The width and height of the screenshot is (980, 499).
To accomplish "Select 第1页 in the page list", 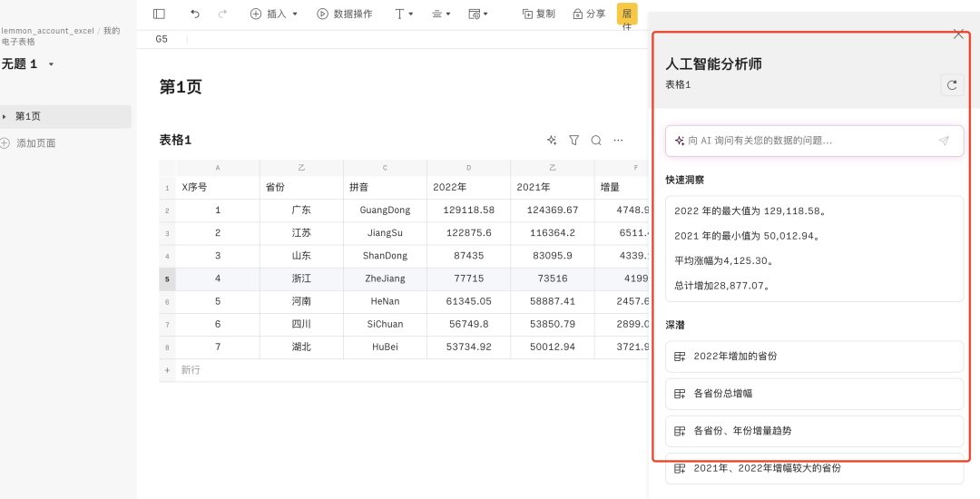I will click(x=65, y=116).
